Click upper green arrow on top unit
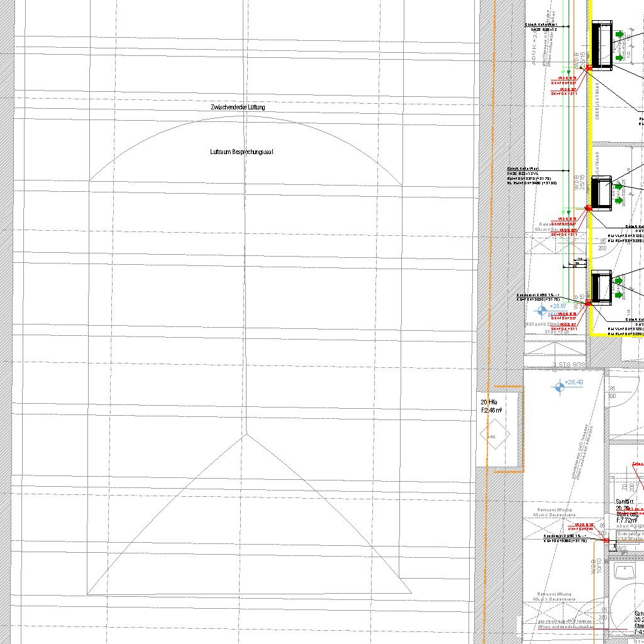The image size is (644, 644). (x=619, y=34)
